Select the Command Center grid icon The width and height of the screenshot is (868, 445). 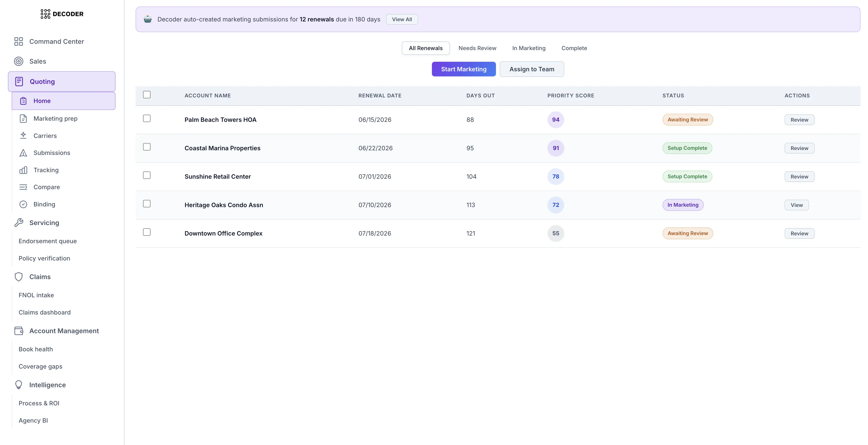(19, 41)
